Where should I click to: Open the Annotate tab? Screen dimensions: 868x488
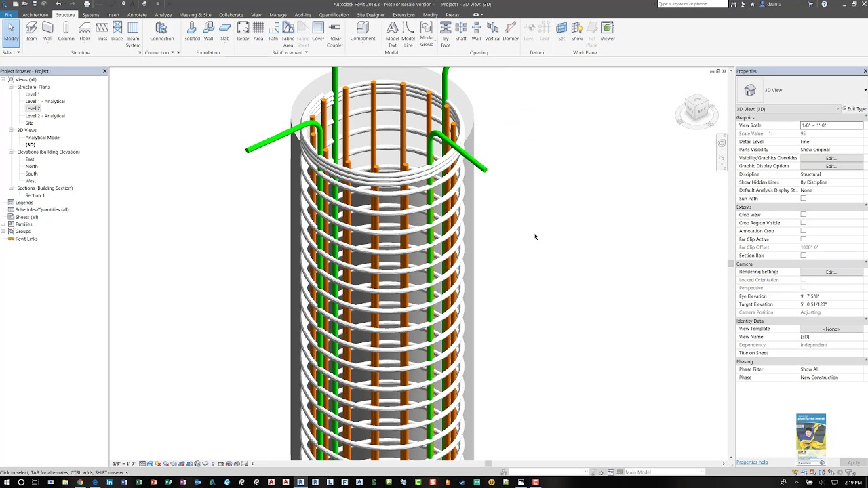pyautogui.click(x=137, y=14)
